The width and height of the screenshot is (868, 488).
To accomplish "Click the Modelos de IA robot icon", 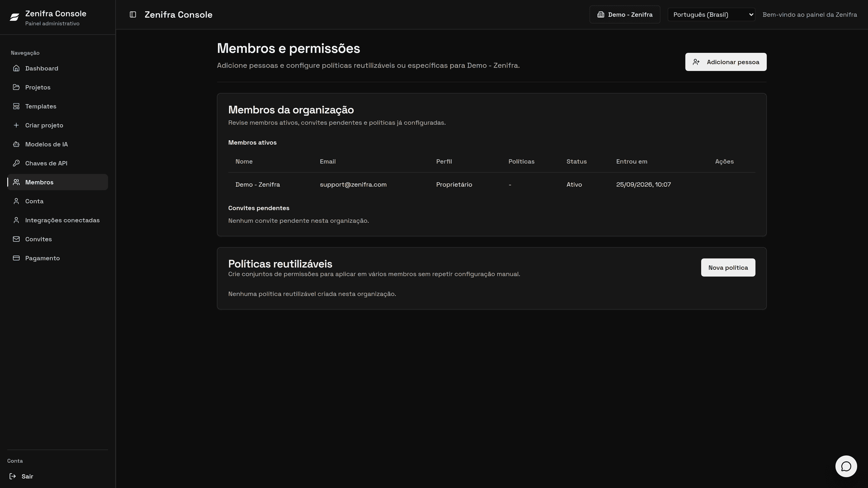I will click(16, 144).
